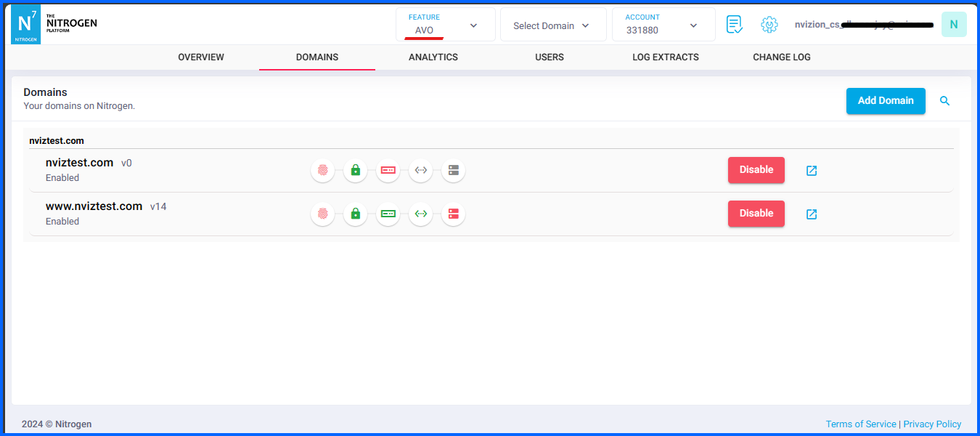Image resolution: width=980 pixels, height=436 pixels.
Task: Open the Account 331880 dropdown
Action: (x=663, y=24)
